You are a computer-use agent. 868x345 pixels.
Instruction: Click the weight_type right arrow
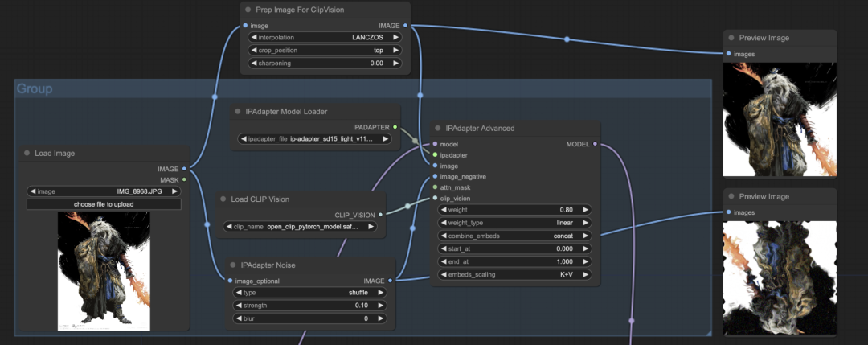coord(585,223)
